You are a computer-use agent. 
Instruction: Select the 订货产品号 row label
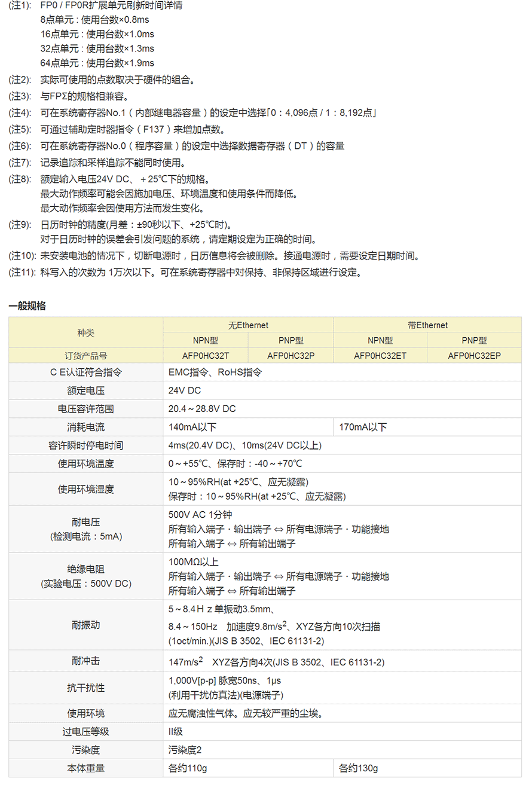85,355
